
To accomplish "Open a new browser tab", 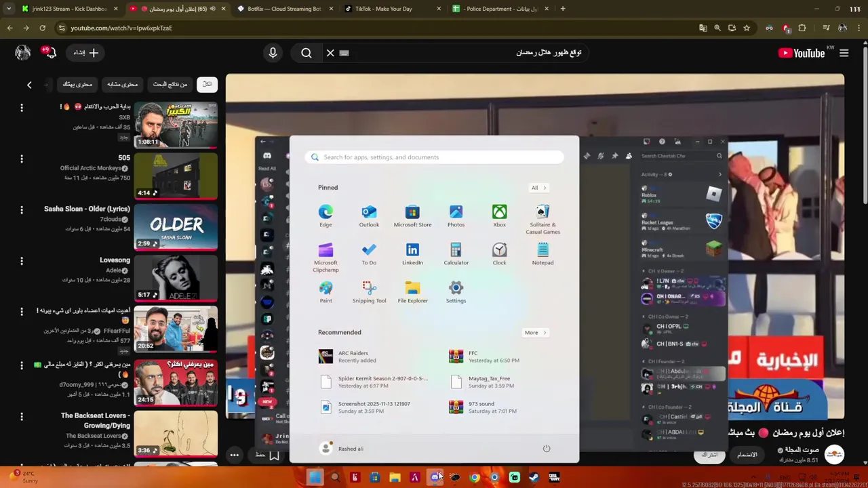I will tap(563, 9).
